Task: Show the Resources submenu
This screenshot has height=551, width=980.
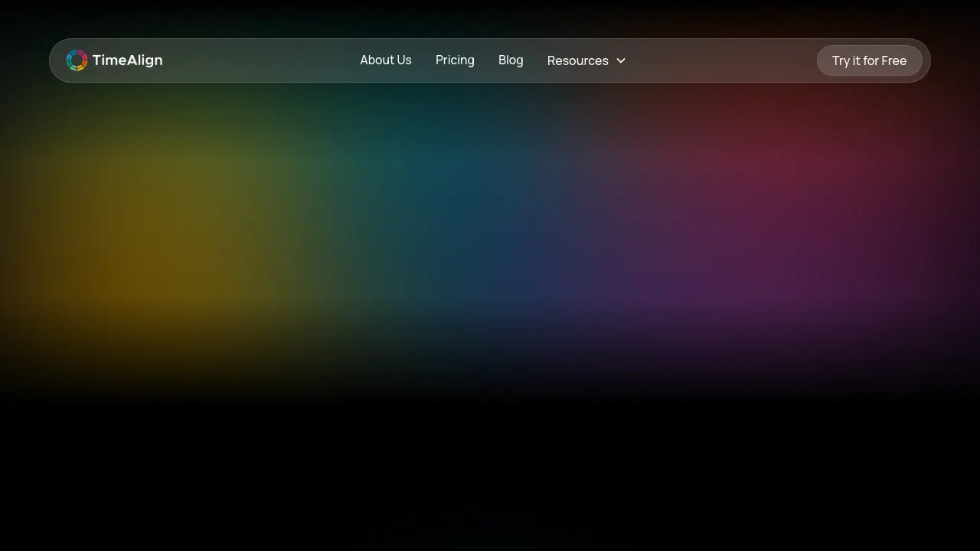Action: pyautogui.click(x=586, y=60)
